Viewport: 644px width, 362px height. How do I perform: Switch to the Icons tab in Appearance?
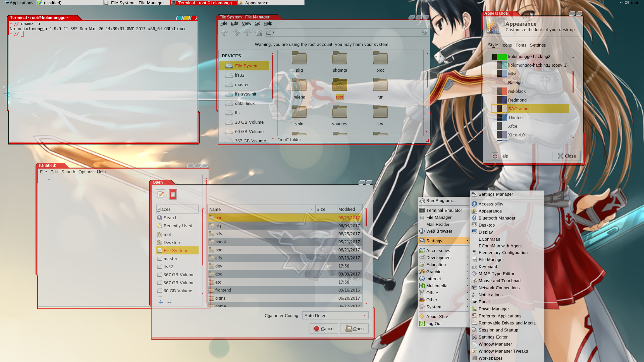506,45
